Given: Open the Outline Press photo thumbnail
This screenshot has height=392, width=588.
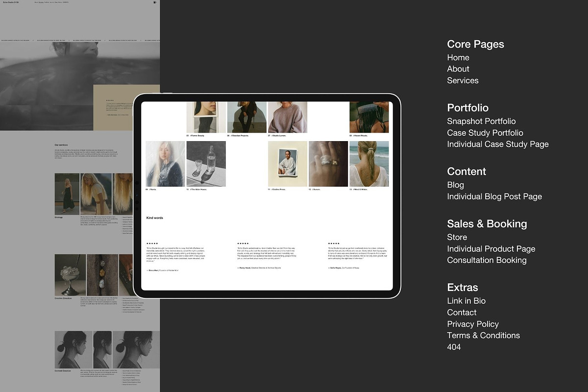Looking at the screenshot, I should pyautogui.click(x=288, y=164).
